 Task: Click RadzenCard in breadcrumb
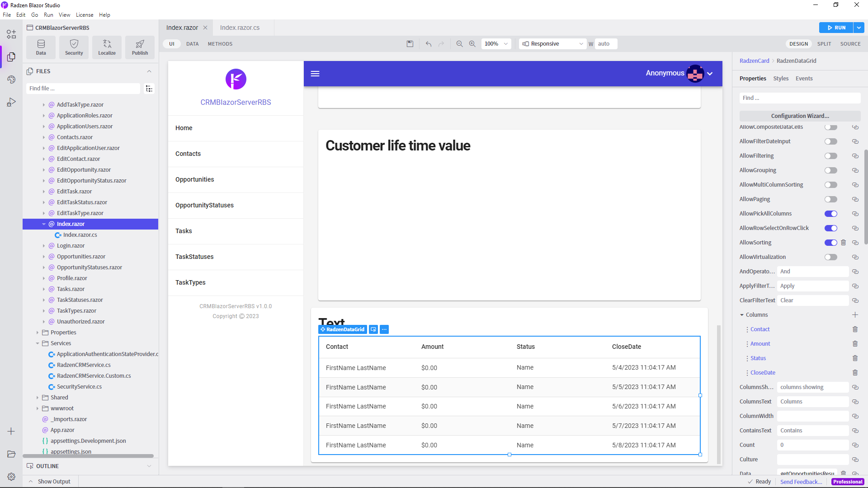tap(754, 61)
